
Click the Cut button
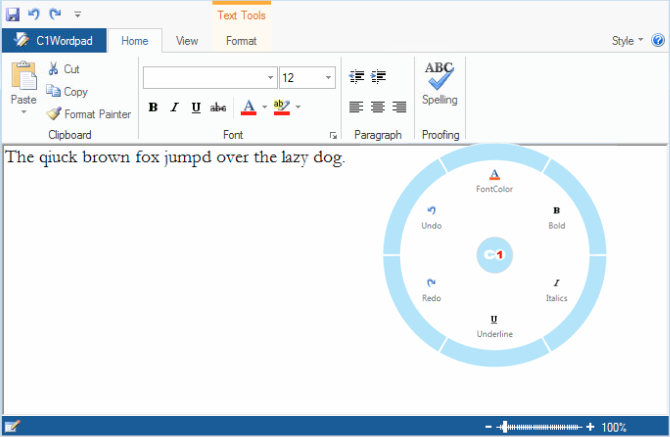click(64, 69)
